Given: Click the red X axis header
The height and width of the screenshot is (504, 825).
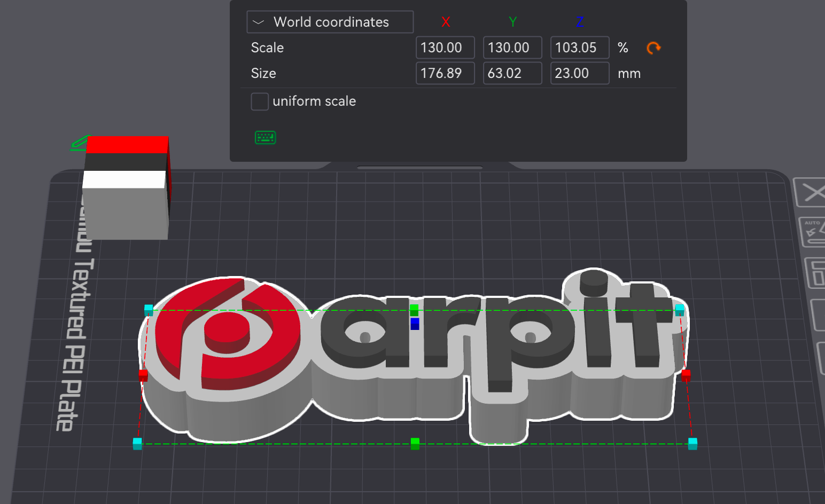Looking at the screenshot, I should coord(446,22).
